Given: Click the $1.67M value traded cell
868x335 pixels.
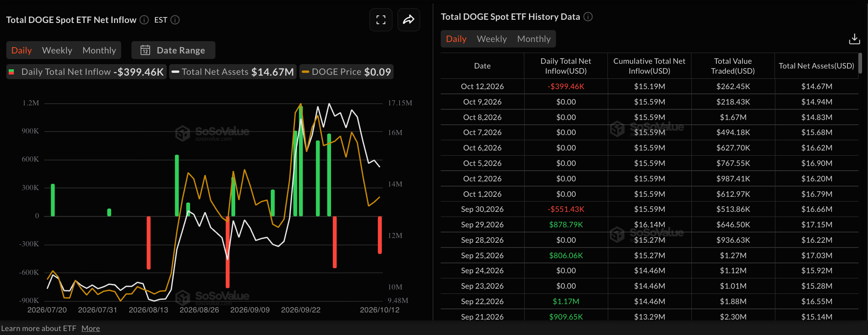Looking at the screenshot, I should 733,117.
